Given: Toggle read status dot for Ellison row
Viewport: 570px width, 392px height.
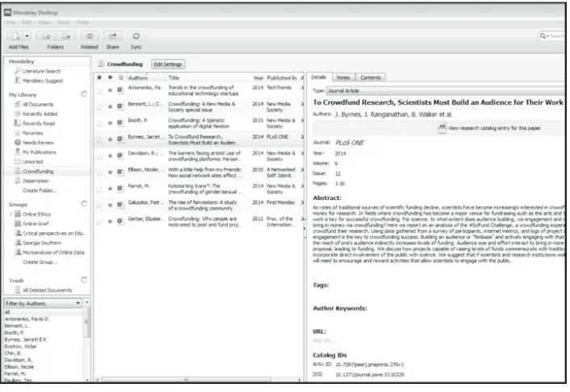Looking at the screenshot, I should tap(110, 173).
